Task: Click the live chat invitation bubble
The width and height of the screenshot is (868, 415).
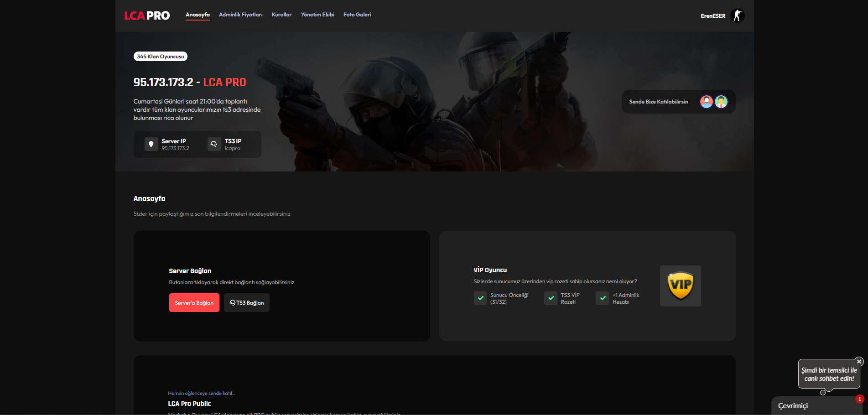Action: tap(829, 374)
